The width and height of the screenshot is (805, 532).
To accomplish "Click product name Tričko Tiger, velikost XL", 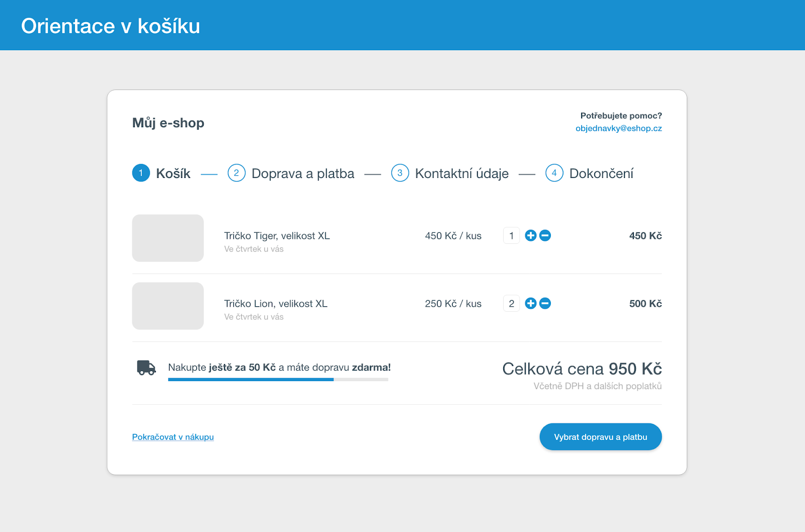I will point(277,236).
